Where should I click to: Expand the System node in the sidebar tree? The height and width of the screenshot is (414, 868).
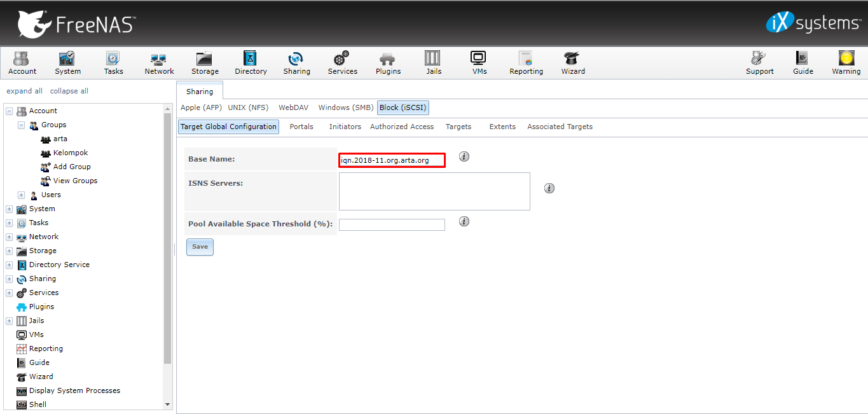(x=8, y=209)
